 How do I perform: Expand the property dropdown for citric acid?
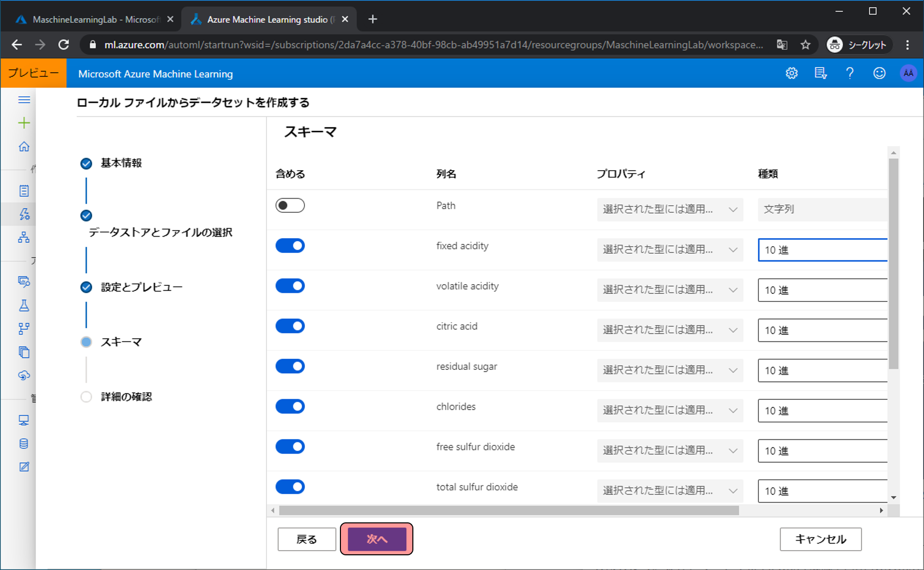[x=669, y=330]
